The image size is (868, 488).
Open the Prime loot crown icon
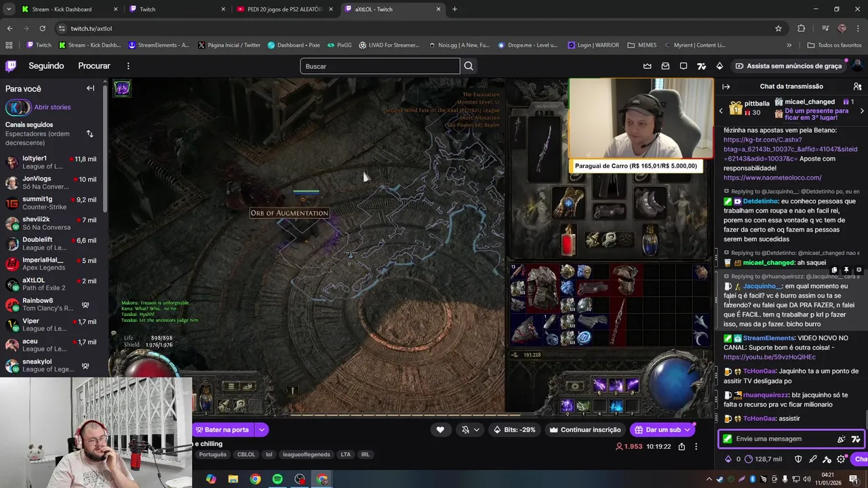(x=647, y=66)
